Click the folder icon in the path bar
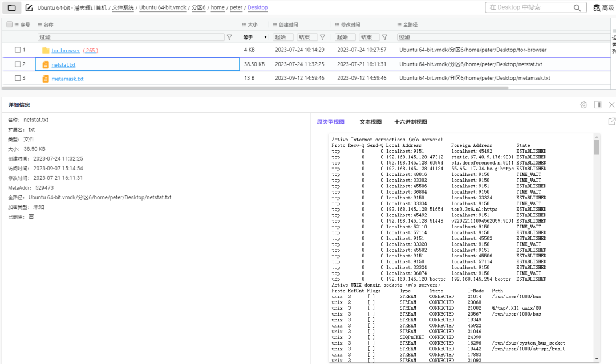Screen dimensions: 616x364 coord(12,7)
